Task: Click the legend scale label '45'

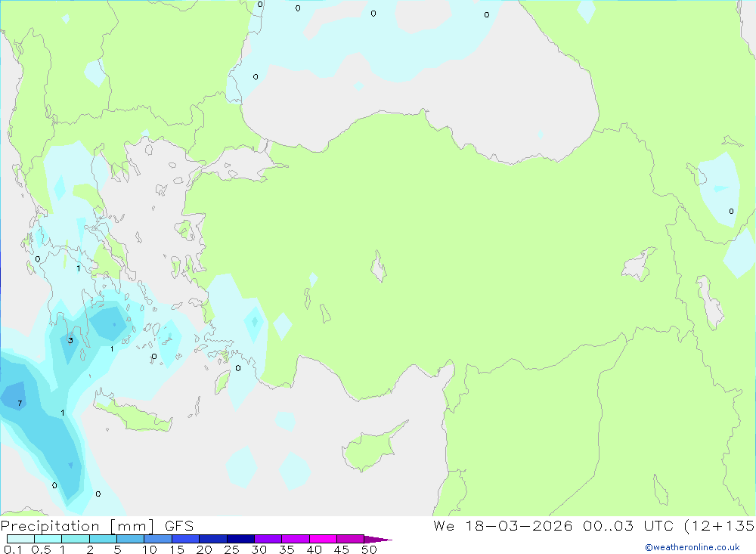Action: coord(342,549)
